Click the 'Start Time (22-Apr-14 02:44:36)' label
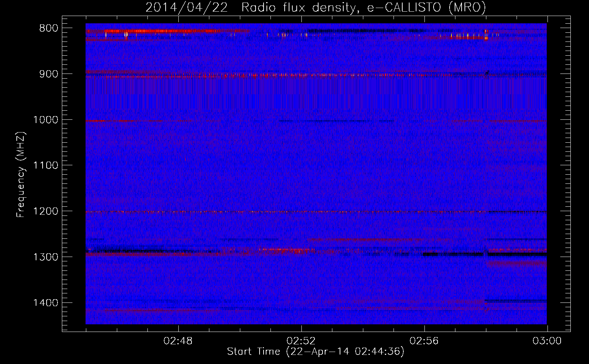The width and height of the screenshot is (589, 364). (x=316, y=352)
